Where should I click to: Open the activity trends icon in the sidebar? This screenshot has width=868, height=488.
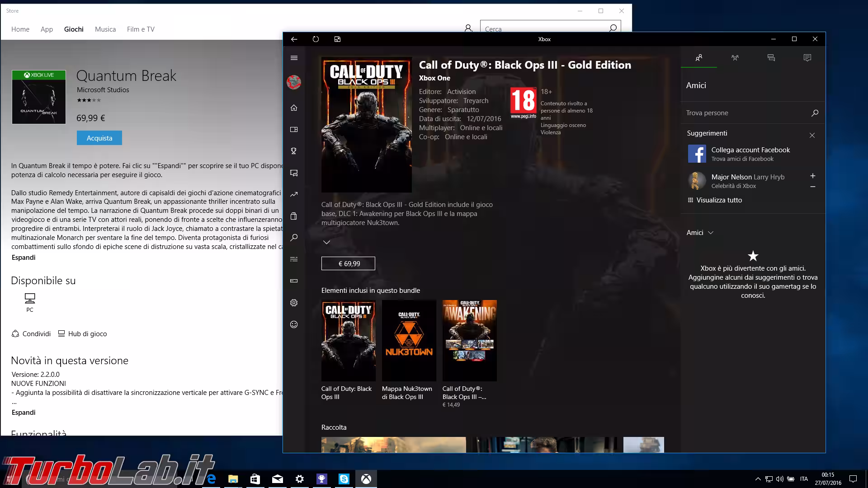click(294, 194)
